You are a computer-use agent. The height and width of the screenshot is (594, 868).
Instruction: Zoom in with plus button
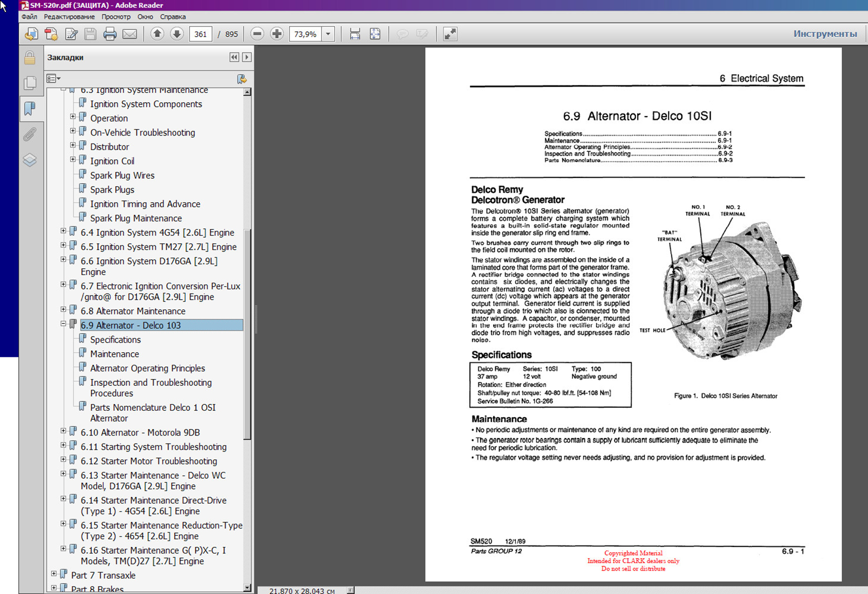pyautogui.click(x=277, y=34)
